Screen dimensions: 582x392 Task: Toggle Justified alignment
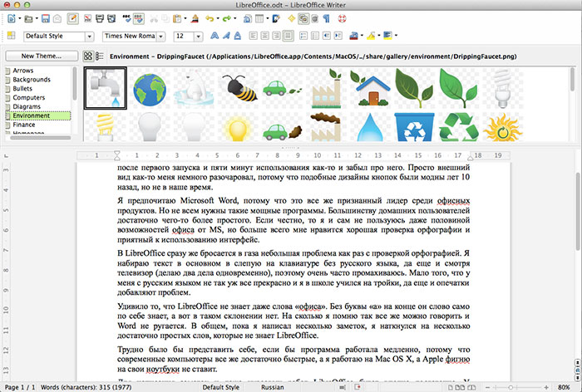click(x=288, y=36)
